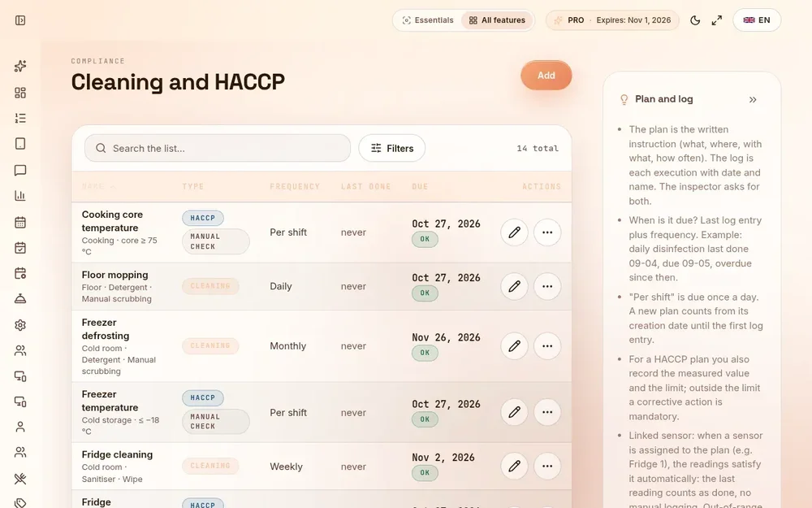
Task: Open the EN language selector
Action: (x=757, y=20)
